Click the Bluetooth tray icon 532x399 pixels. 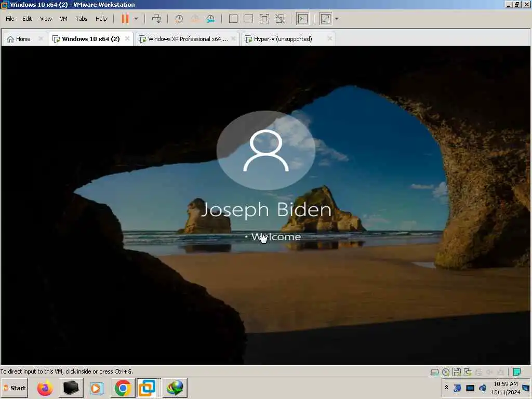tap(457, 388)
